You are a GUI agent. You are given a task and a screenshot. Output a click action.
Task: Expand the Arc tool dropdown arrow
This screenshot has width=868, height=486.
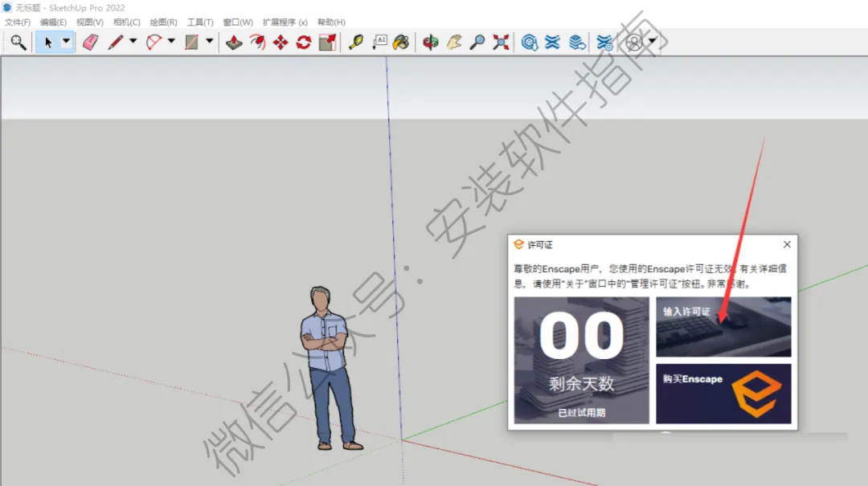pyautogui.click(x=171, y=42)
